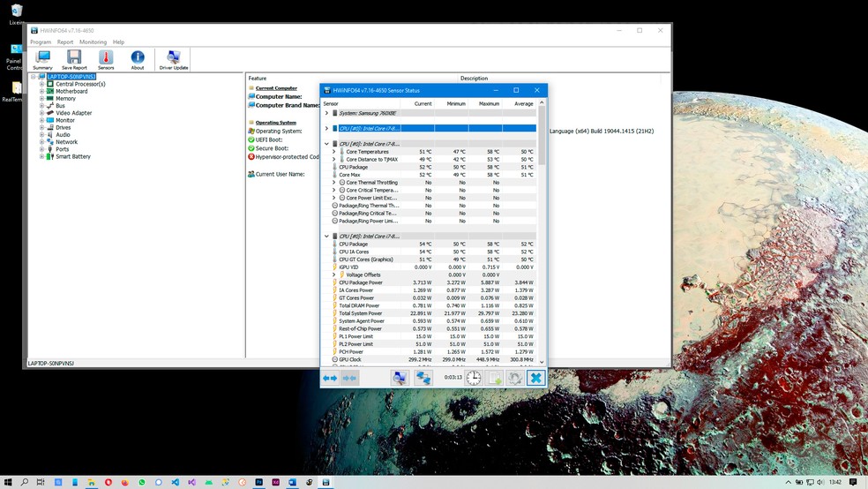Expand the Central Processor(s) tree node
The height and width of the screenshot is (489, 868).
click(41, 84)
